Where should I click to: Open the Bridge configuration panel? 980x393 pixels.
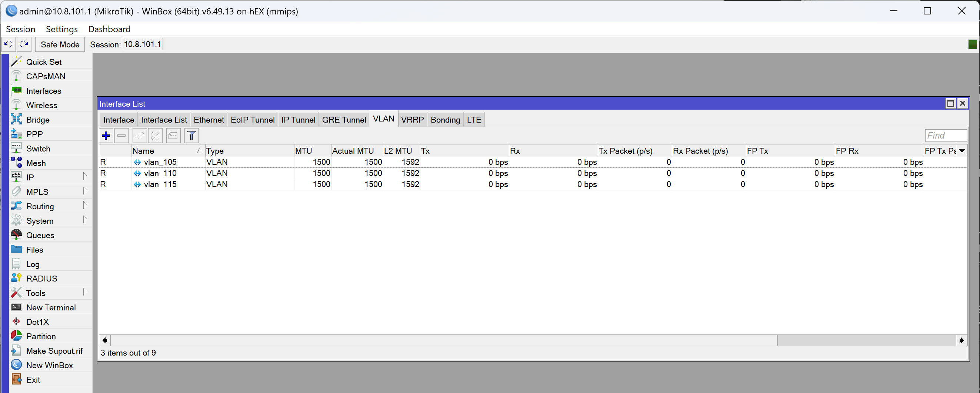click(37, 120)
